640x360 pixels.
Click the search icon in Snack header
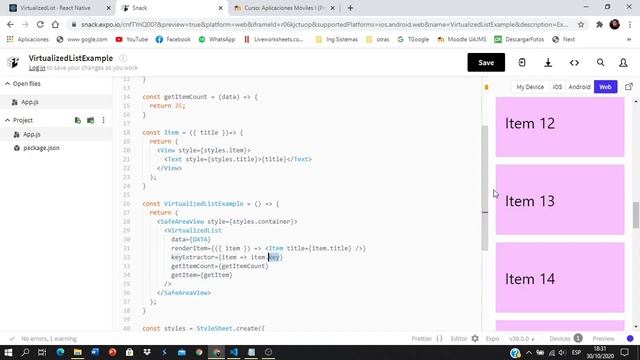(600, 62)
